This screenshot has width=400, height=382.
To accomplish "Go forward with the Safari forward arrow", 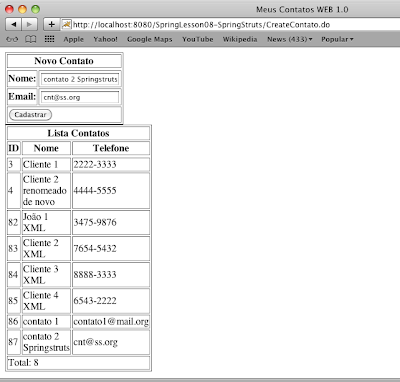I will pos(29,24).
